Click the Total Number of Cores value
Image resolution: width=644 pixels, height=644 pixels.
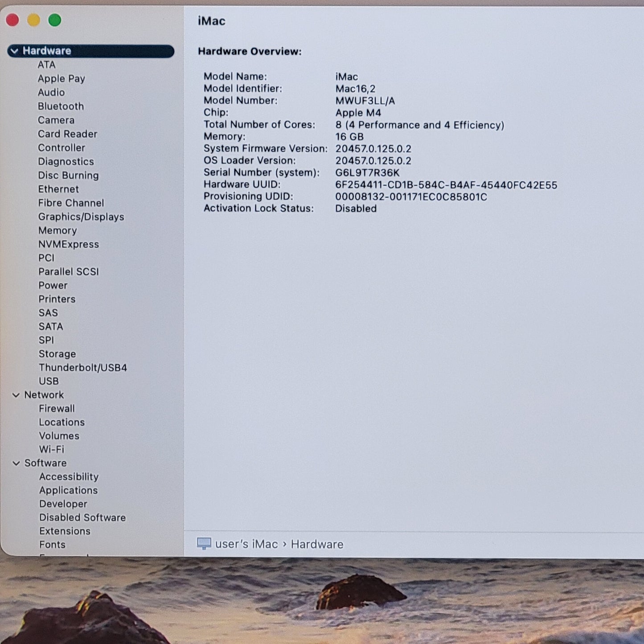pos(419,125)
